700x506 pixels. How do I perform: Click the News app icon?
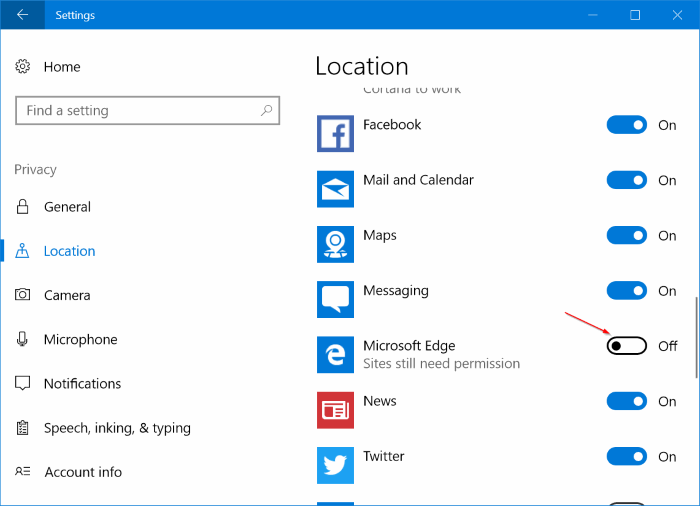(335, 410)
